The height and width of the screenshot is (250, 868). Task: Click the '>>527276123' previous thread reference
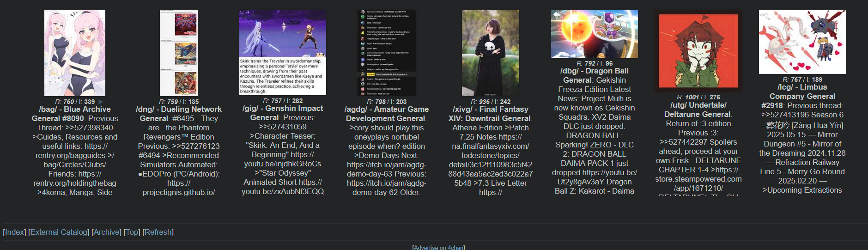196,146
